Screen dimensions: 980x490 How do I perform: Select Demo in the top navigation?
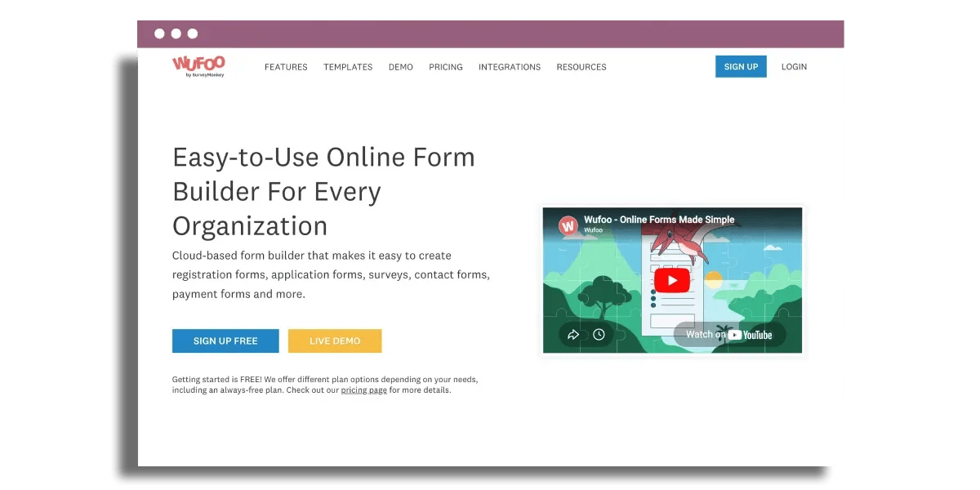pos(400,67)
